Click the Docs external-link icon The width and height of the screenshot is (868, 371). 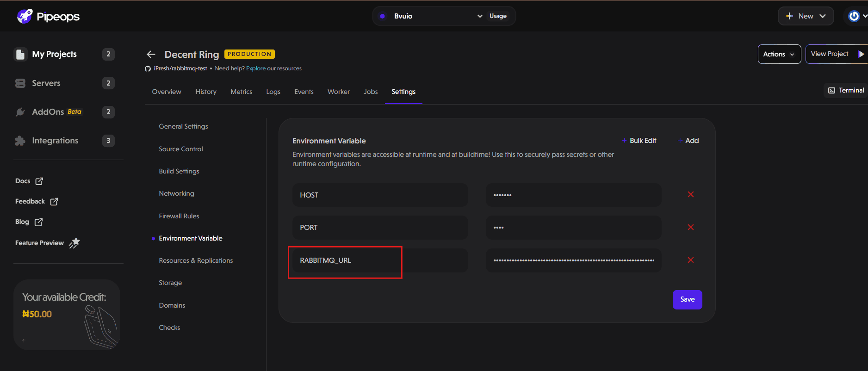pyautogui.click(x=39, y=181)
